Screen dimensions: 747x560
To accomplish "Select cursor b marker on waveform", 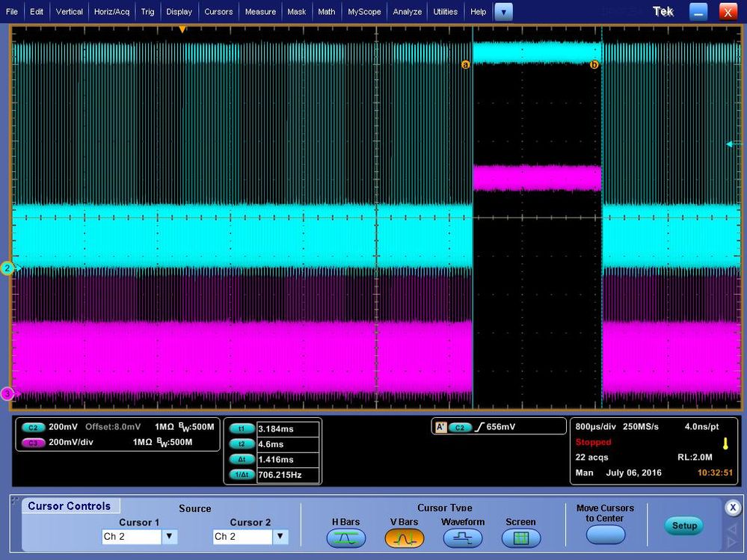I will pyautogui.click(x=594, y=64).
